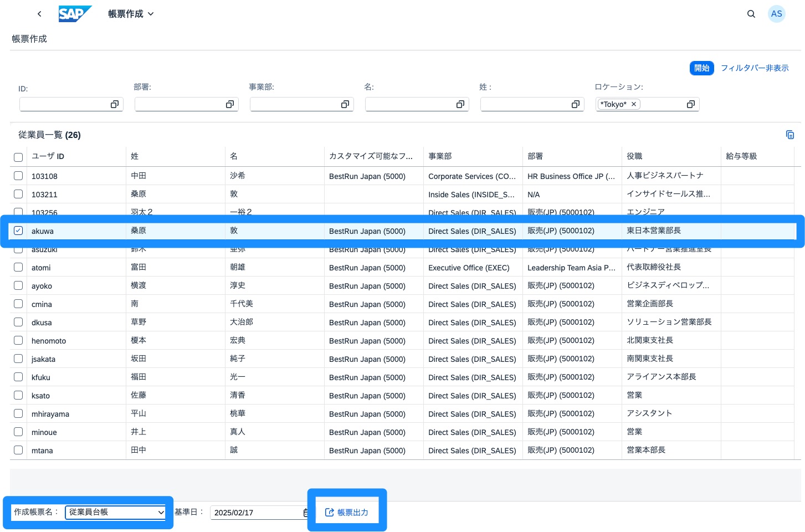Open the AS user avatar menu
This screenshot has height=532, width=805.
(x=777, y=14)
